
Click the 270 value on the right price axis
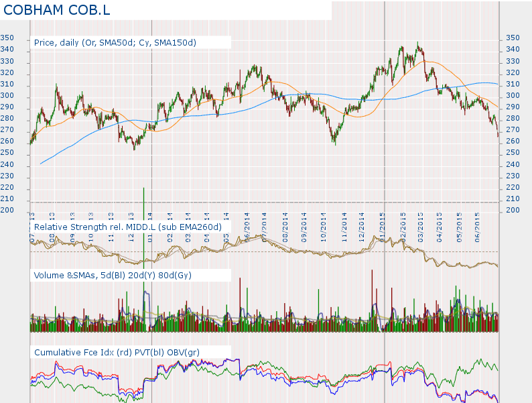pos(513,129)
